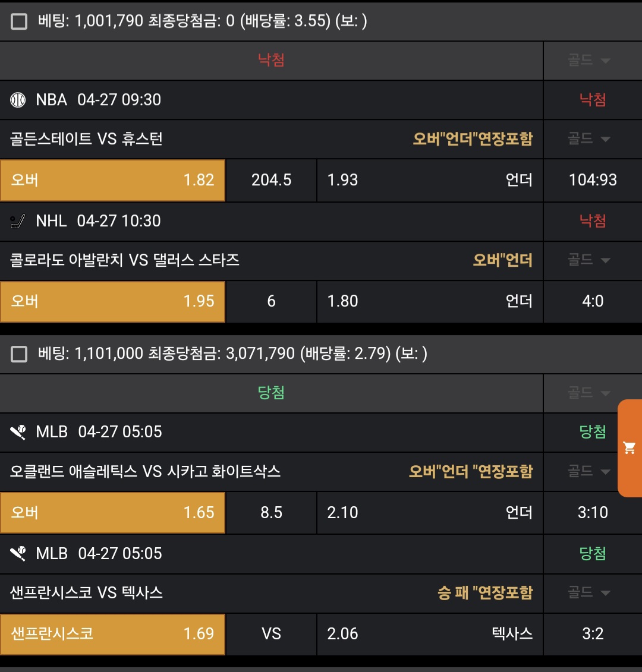This screenshot has width=642, height=672.
Task: Click the 204.5 handicap line cell
Action: [x=271, y=180]
